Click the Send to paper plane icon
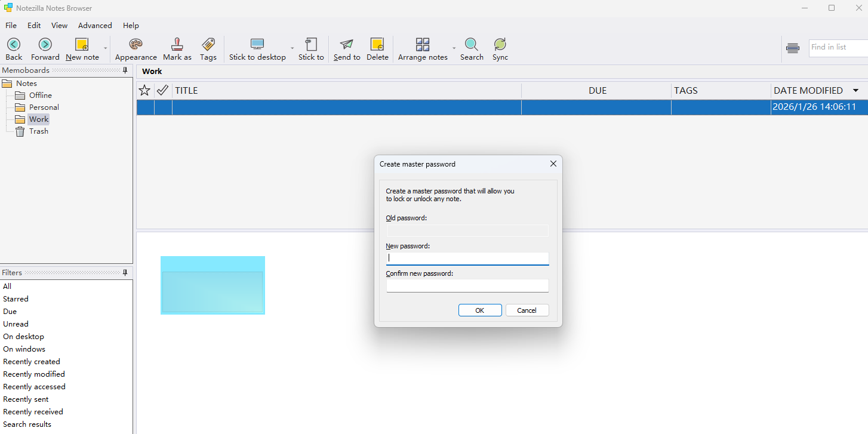The image size is (868, 434). tap(346, 45)
